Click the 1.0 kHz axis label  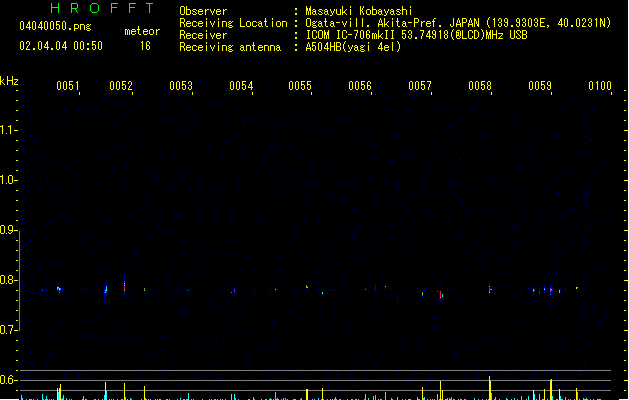pos(7,179)
